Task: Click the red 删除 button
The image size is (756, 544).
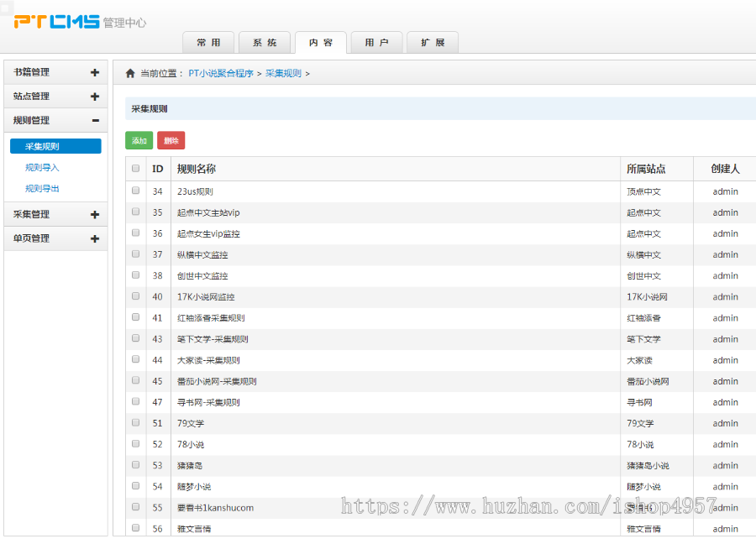Action: pos(171,140)
